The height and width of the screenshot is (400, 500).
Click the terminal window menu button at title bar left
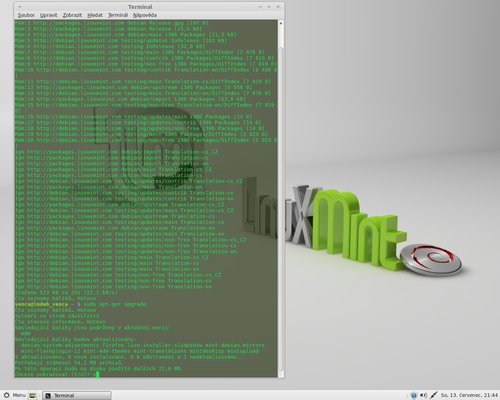click(20, 6)
